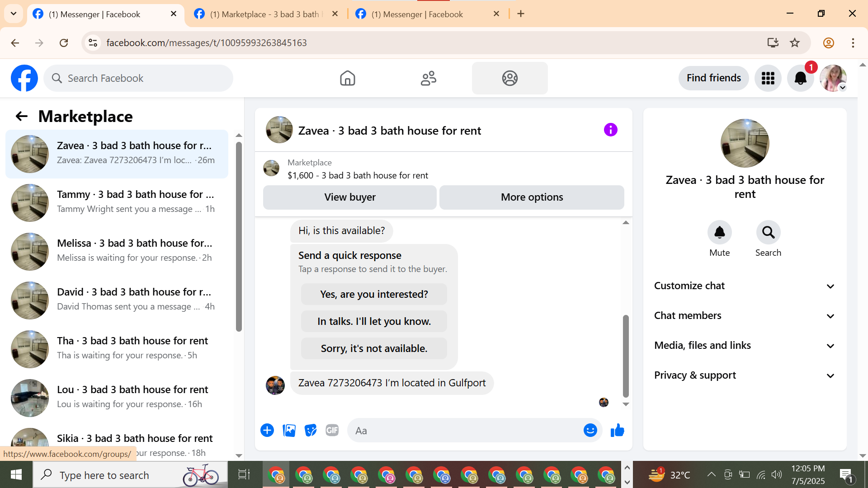Go to Facebook Home tab

pos(347,78)
